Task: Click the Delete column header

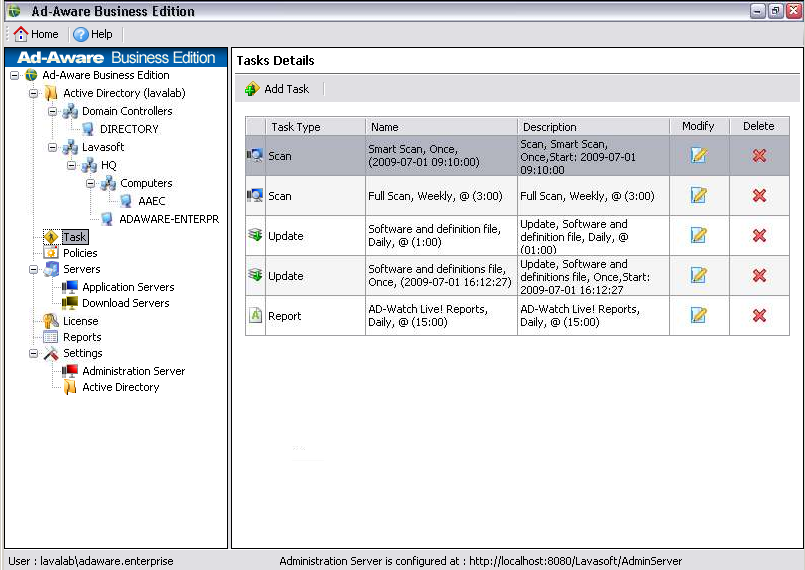Action: pos(759,126)
